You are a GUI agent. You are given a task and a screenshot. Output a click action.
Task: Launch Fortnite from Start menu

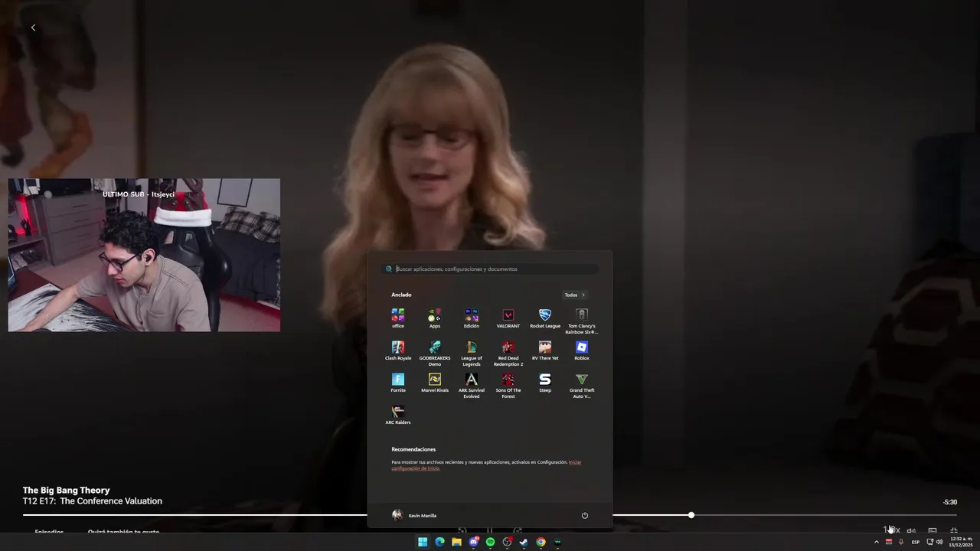[x=398, y=383]
